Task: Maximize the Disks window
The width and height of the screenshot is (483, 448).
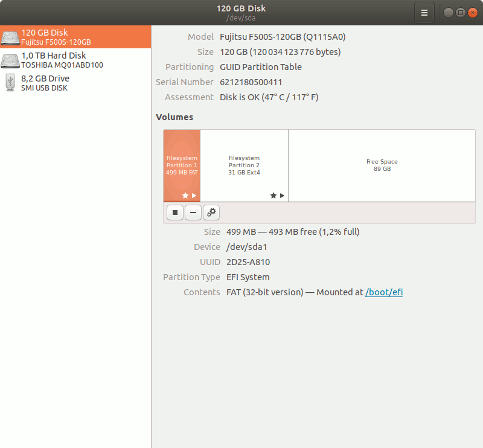Action: click(x=460, y=13)
